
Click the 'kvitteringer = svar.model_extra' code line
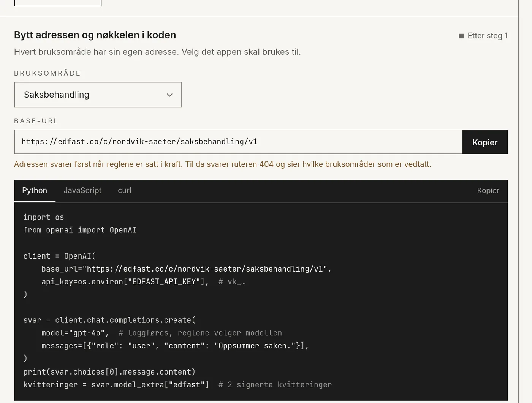(x=177, y=385)
